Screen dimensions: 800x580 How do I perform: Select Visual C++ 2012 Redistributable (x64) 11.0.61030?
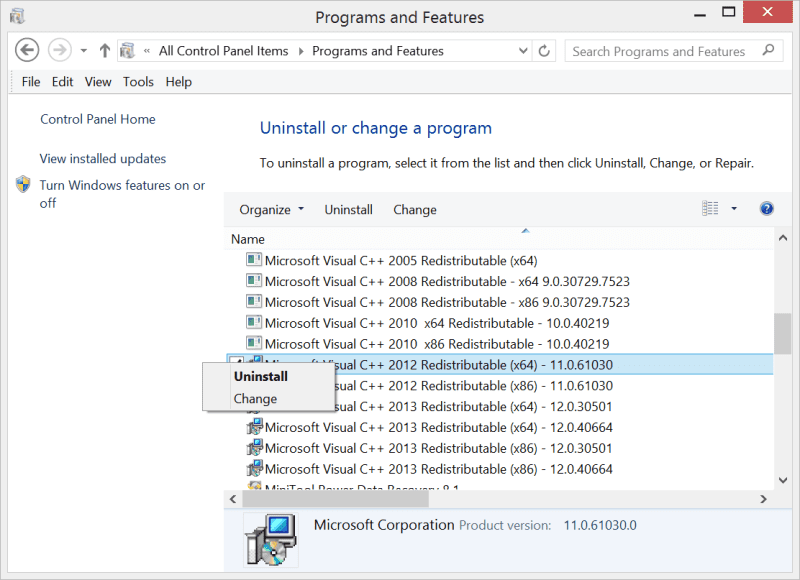click(499, 365)
